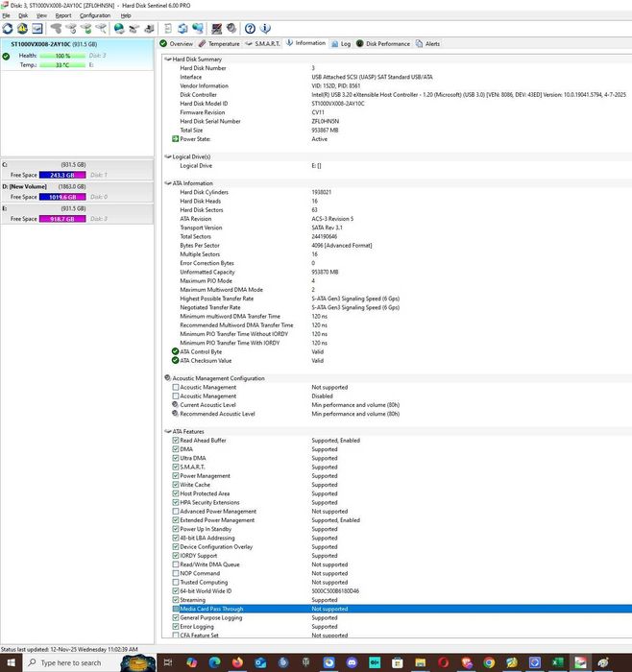Switch to the Alerts tab

(427, 44)
